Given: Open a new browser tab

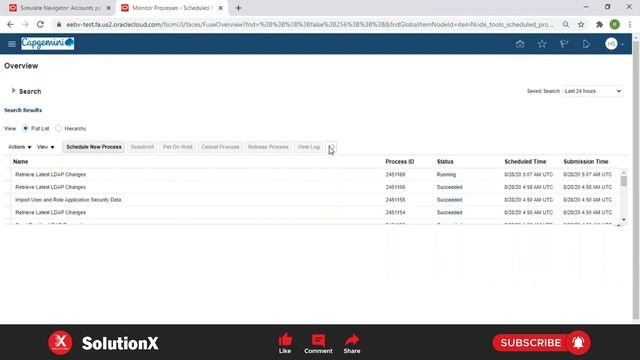Looking at the screenshot, I should [x=238, y=8].
